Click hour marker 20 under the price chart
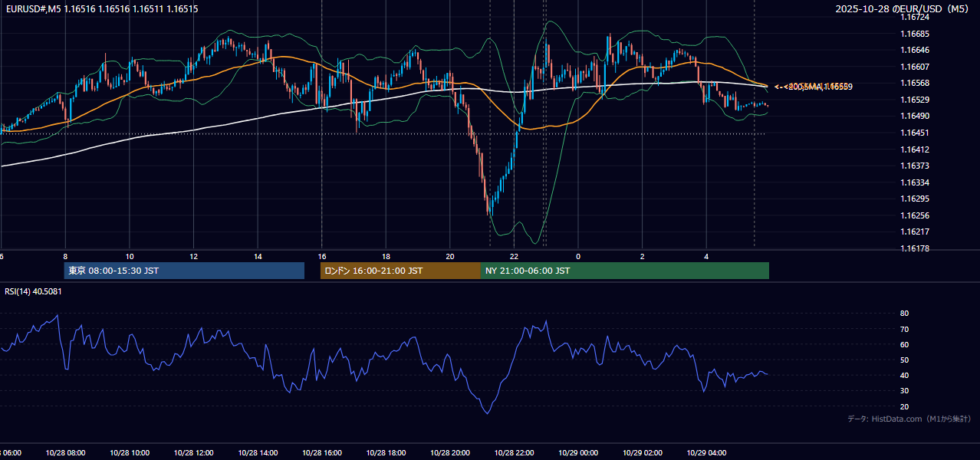980x460 pixels. coord(450,256)
